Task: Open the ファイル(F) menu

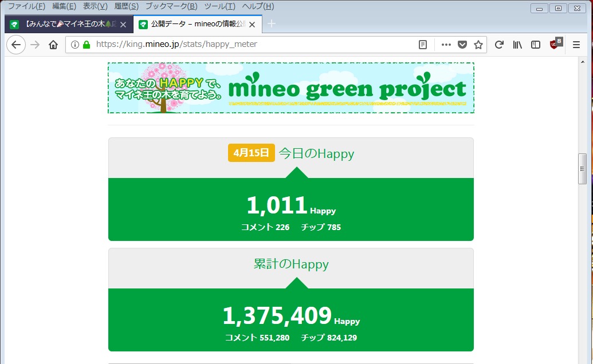Action: point(26,6)
